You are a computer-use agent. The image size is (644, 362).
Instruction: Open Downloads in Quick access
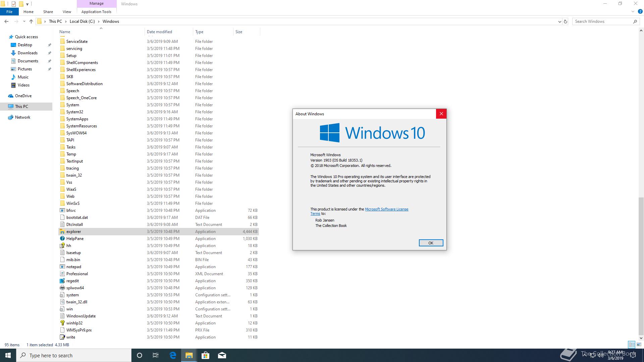28,53
